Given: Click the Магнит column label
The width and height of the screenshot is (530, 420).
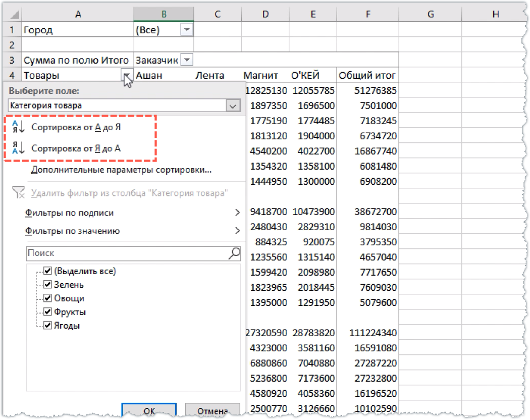Looking at the screenshot, I should (x=260, y=75).
